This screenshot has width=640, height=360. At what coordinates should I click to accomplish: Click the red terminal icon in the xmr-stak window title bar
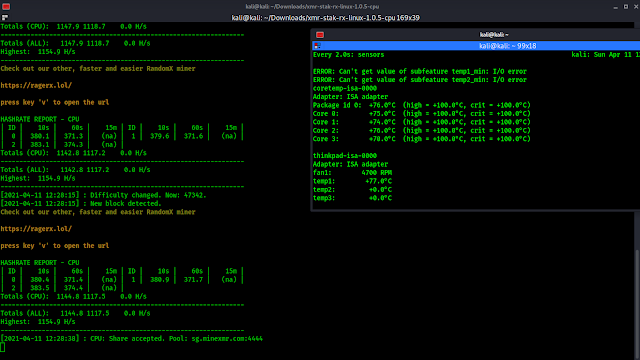tap(6, 7)
